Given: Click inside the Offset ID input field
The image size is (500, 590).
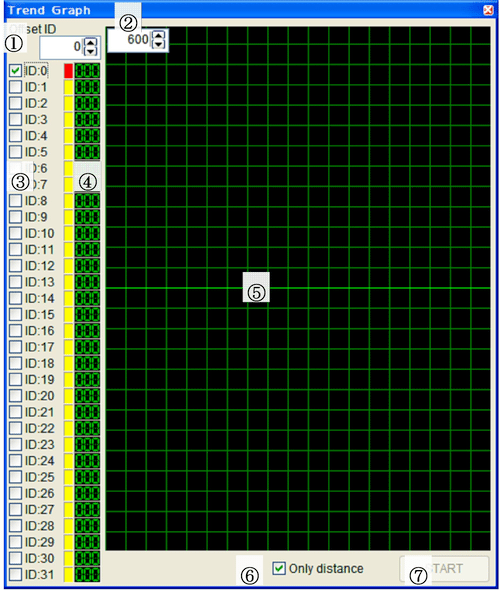Looking at the screenshot, I should [62, 47].
